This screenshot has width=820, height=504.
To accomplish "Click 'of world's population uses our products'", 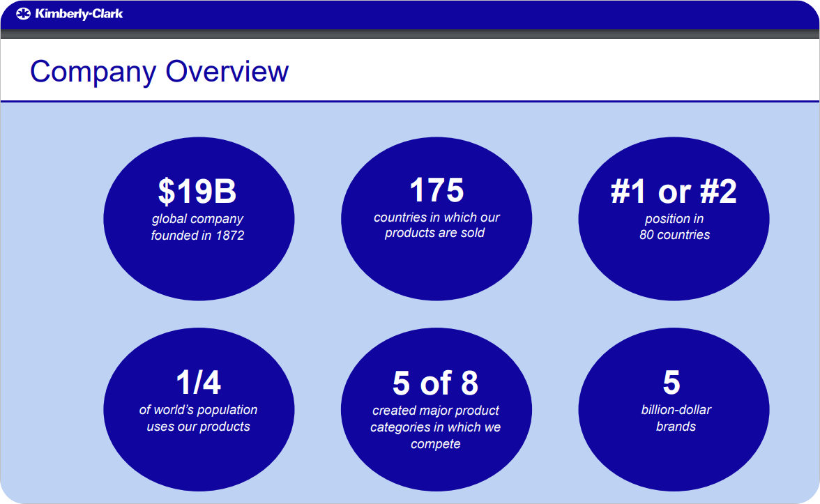I will 198,418.
